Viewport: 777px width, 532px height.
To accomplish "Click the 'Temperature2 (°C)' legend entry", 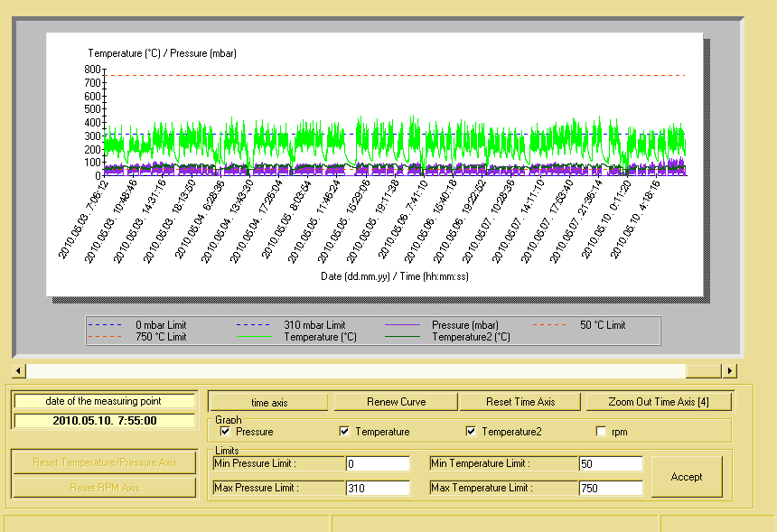I will click(x=471, y=337).
